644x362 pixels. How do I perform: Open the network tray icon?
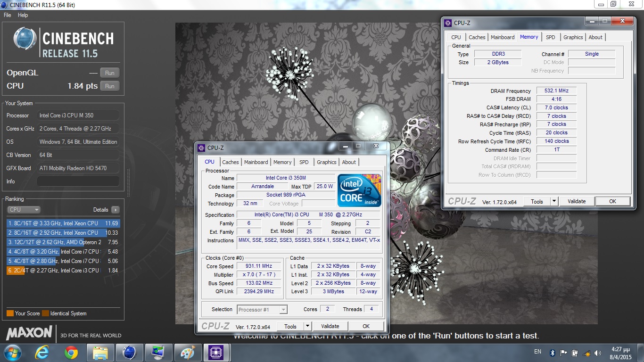click(586, 353)
